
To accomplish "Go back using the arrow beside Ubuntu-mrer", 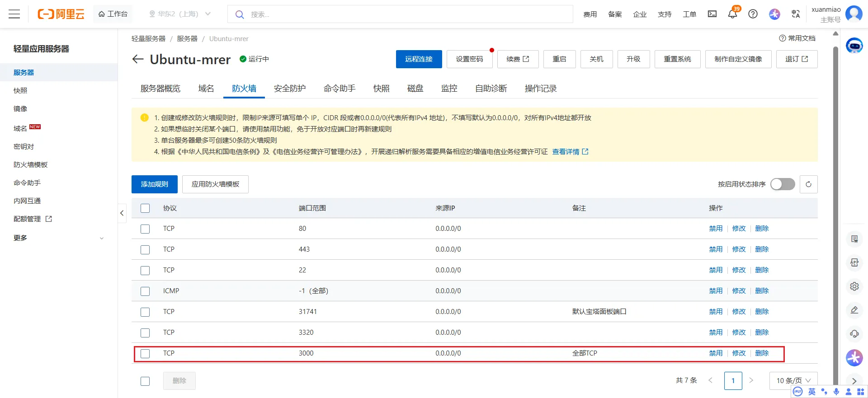I will coord(138,59).
